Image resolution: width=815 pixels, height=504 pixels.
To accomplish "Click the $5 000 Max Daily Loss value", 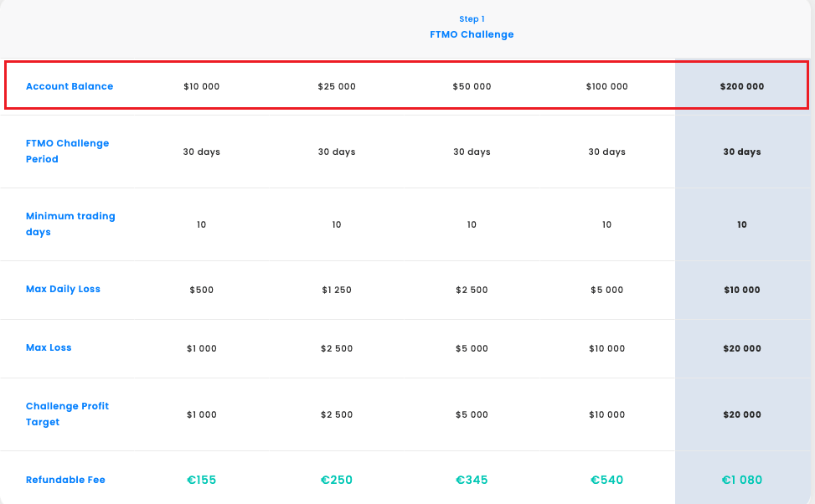I will (x=607, y=290).
